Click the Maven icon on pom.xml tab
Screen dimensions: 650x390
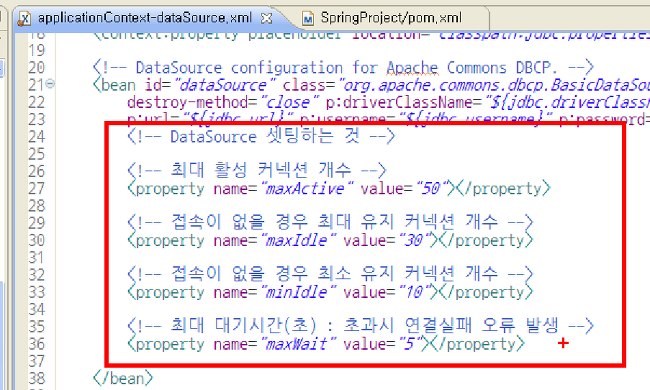coord(308,18)
